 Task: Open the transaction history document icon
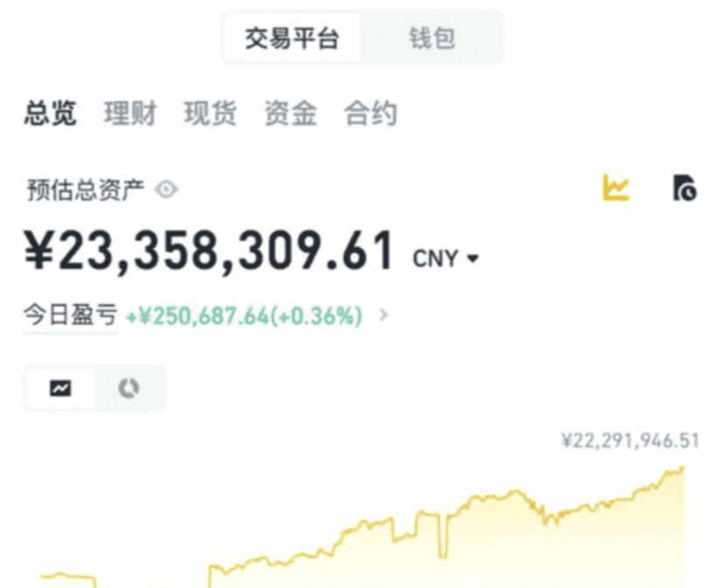tap(685, 188)
